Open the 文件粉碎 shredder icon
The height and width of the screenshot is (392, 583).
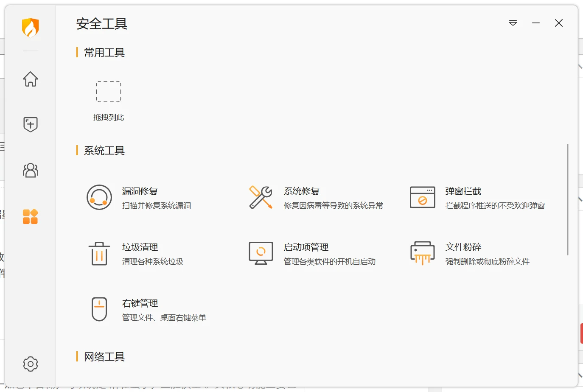423,253
